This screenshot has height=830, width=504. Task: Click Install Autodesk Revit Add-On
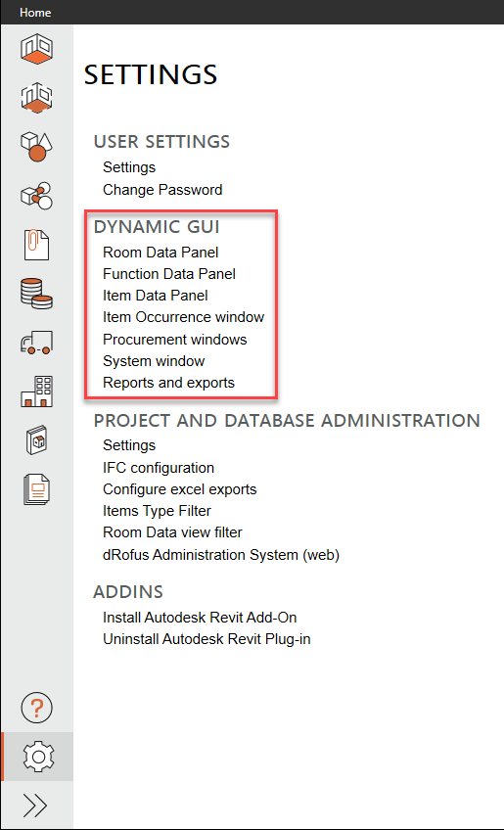(200, 618)
